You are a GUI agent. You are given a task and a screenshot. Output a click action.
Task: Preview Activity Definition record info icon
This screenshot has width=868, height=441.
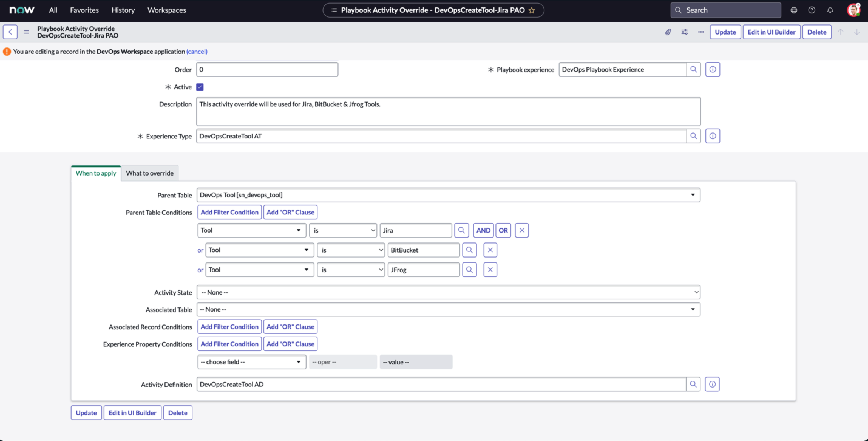pos(712,385)
